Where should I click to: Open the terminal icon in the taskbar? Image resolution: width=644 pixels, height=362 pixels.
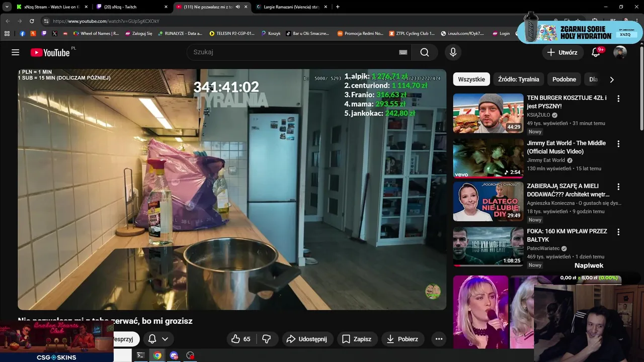[140, 355]
